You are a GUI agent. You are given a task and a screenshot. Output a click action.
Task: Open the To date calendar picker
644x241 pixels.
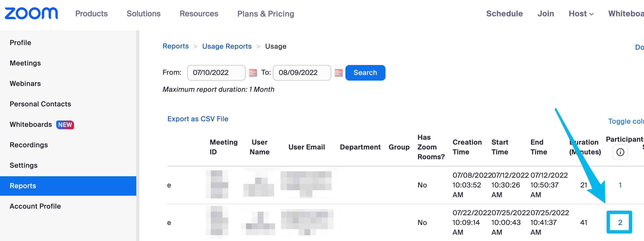point(339,73)
